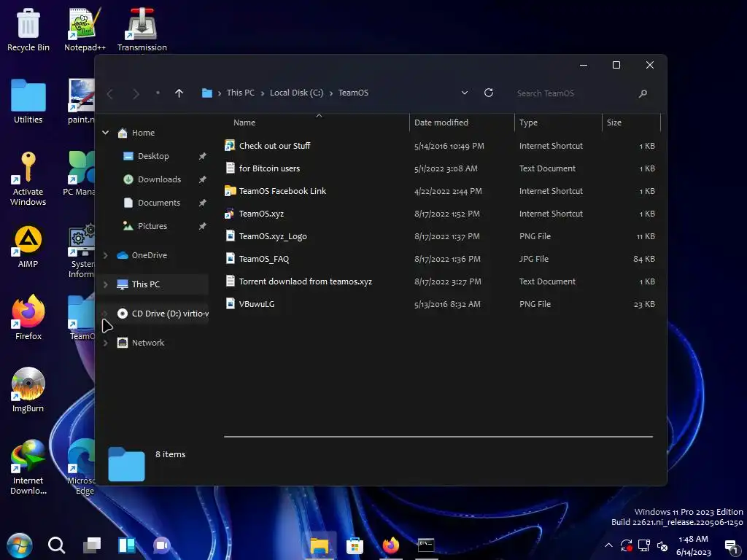This screenshot has height=560, width=747.
Task: Open the address bar history dropdown
Action: (x=465, y=93)
